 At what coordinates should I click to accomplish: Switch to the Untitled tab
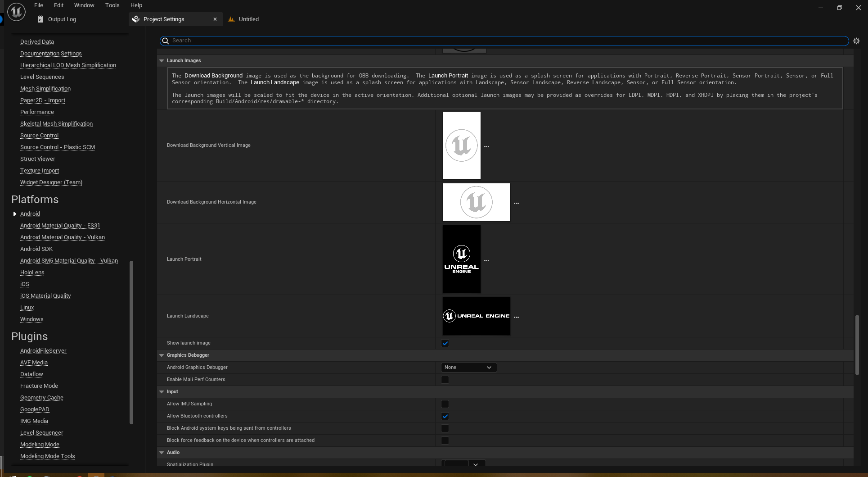coord(248,19)
